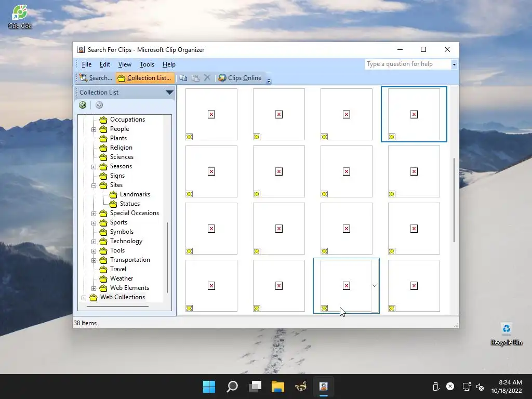The width and height of the screenshot is (532, 399).
Task: Click the Clip Organizer taskbar icon
Action: (x=323, y=387)
